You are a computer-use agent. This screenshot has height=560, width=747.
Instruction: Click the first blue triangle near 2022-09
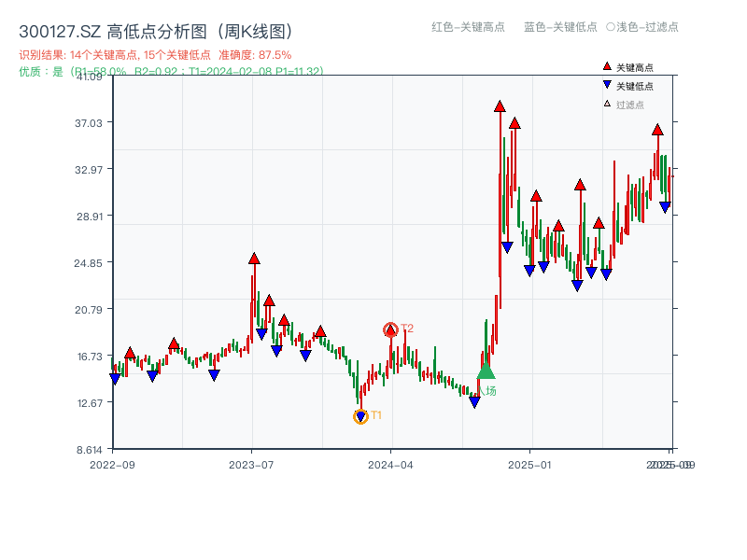point(117,379)
